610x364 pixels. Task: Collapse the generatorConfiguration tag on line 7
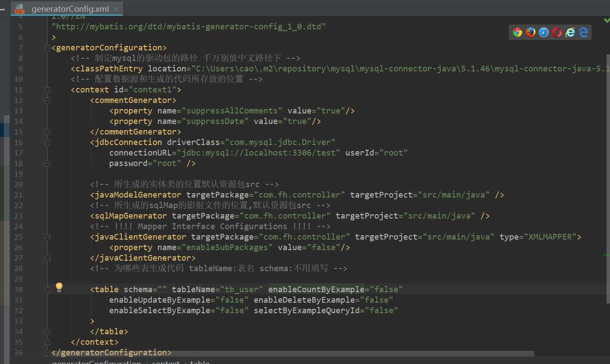pos(47,48)
